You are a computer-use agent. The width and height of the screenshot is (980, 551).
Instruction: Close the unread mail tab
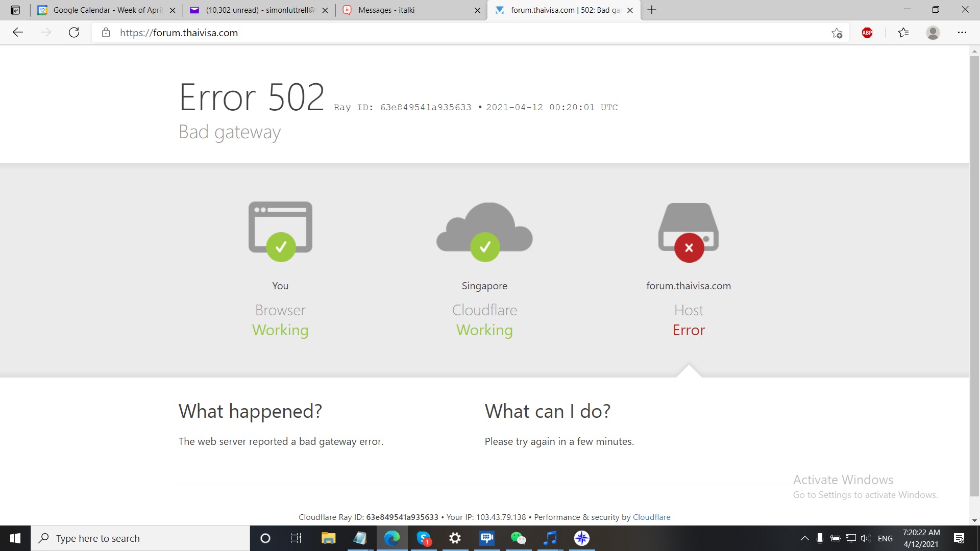pos(325,10)
